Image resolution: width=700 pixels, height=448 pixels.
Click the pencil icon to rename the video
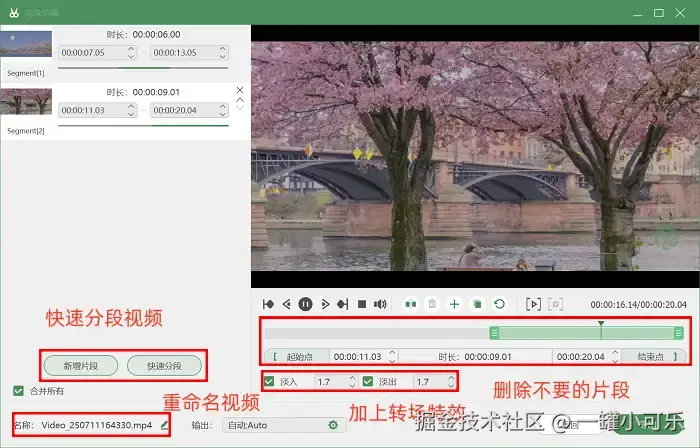coord(164,425)
